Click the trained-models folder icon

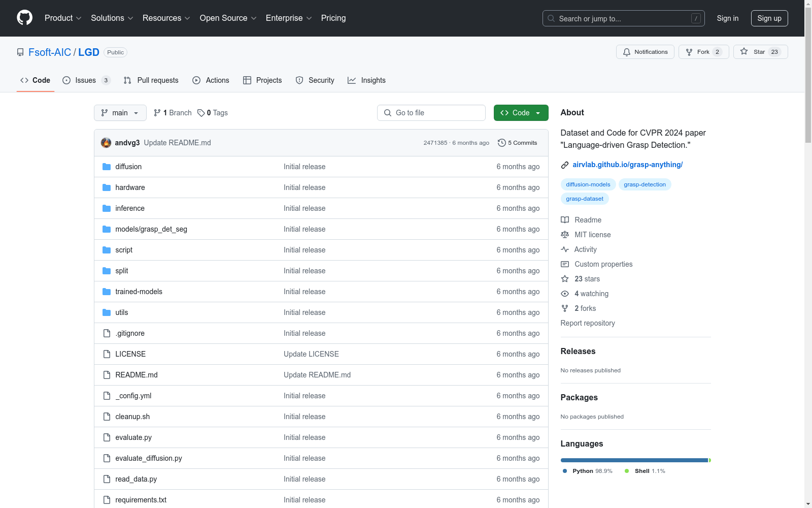(x=107, y=292)
